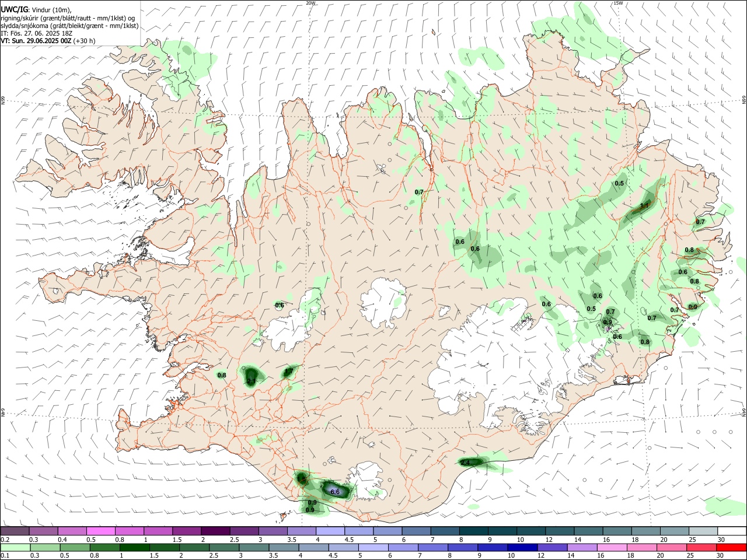This screenshot has width=747, height=560.
Task: Pick the lavender swatch between 14 and 16 on rain scale
Action: coord(582,547)
